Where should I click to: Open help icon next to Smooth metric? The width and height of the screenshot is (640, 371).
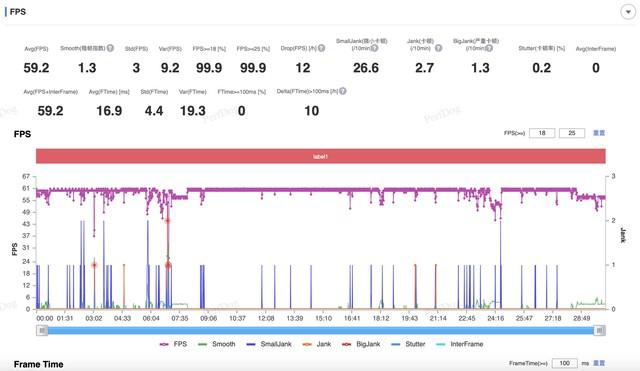(x=110, y=48)
